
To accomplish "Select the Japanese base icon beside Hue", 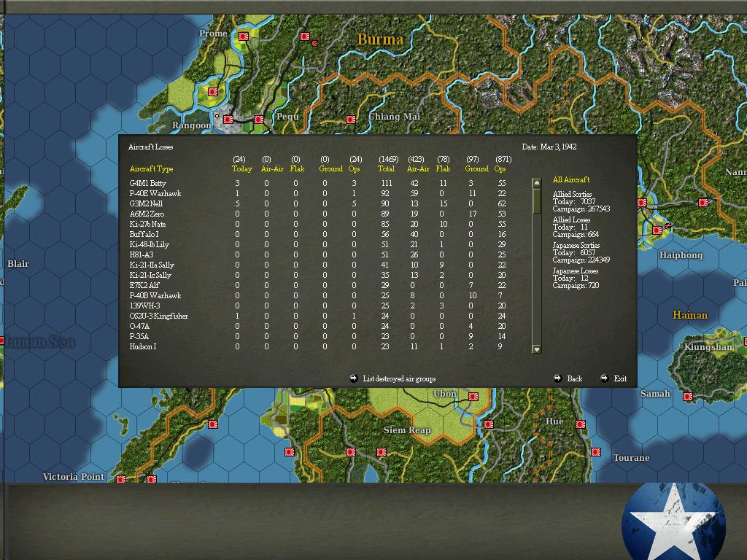I will (x=580, y=424).
